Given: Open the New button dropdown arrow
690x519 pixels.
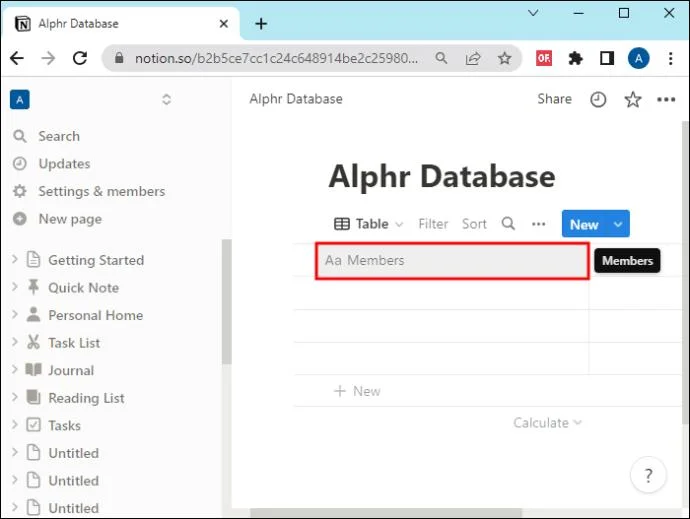Looking at the screenshot, I should (618, 224).
